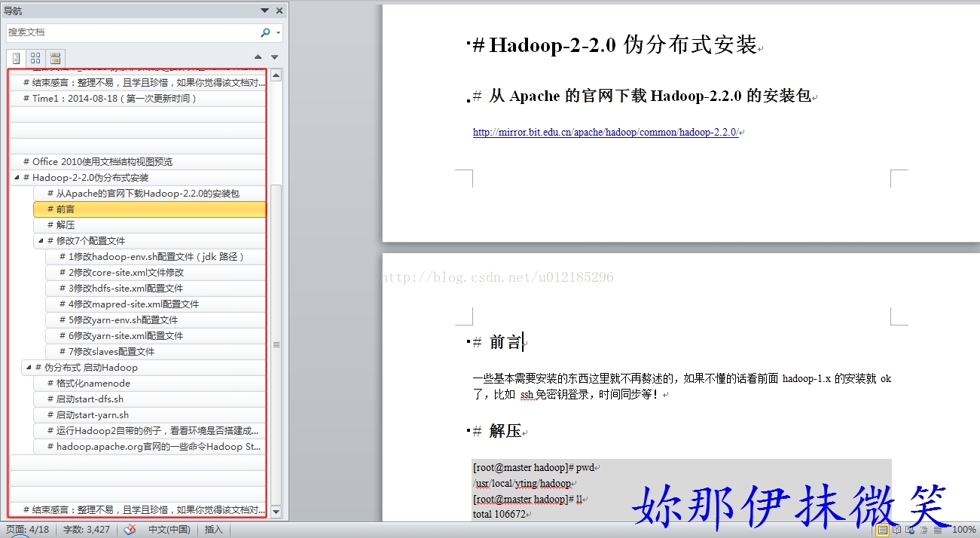Go to next heading using down triangle
980x538 pixels.
[274, 57]
